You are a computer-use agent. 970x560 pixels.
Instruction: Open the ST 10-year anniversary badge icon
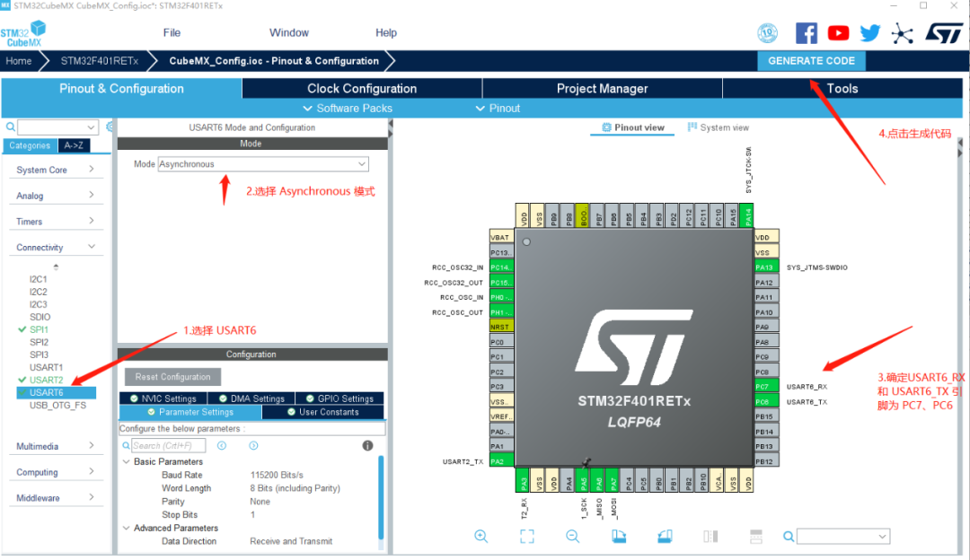pyautogui.click(x=768, y=33)
